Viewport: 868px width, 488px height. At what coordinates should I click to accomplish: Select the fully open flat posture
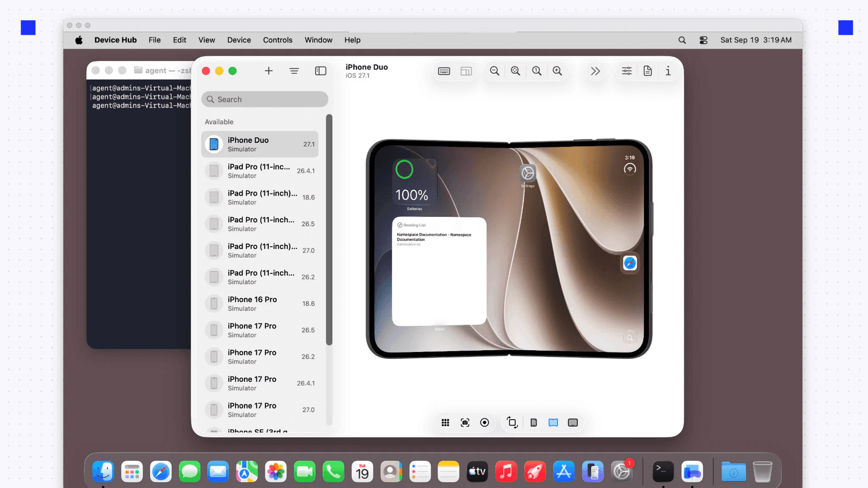[x=573, y=422]
